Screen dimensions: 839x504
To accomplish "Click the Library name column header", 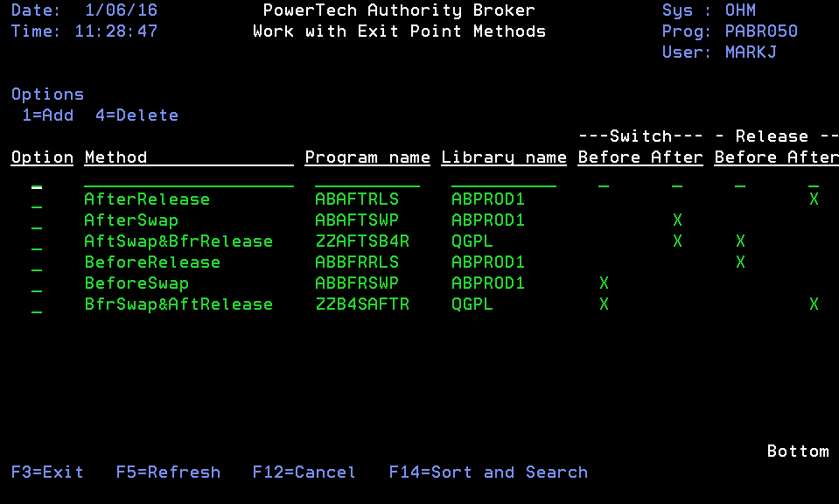I will pyautogui.click(x=504, y=157).
